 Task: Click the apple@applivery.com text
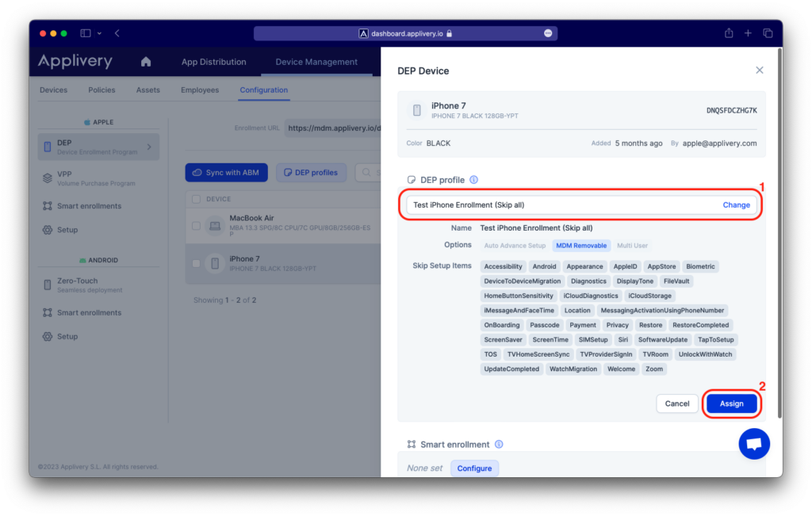pyautogui.click(x=719, y=143)
